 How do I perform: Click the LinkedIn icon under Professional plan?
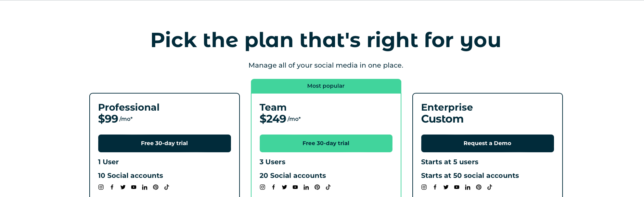tap(145, 187)
